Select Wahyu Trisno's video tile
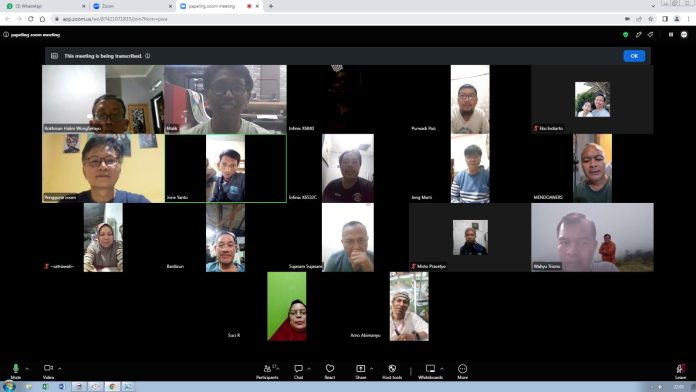 click(x=592, y=237)
